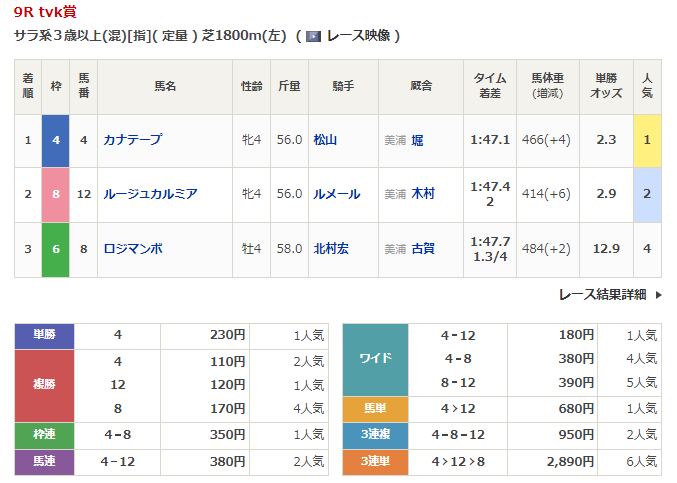The width and height of the screenshot is (677, 483).
Task: Open the レース映像 link
Action: [x=358, y=36]
